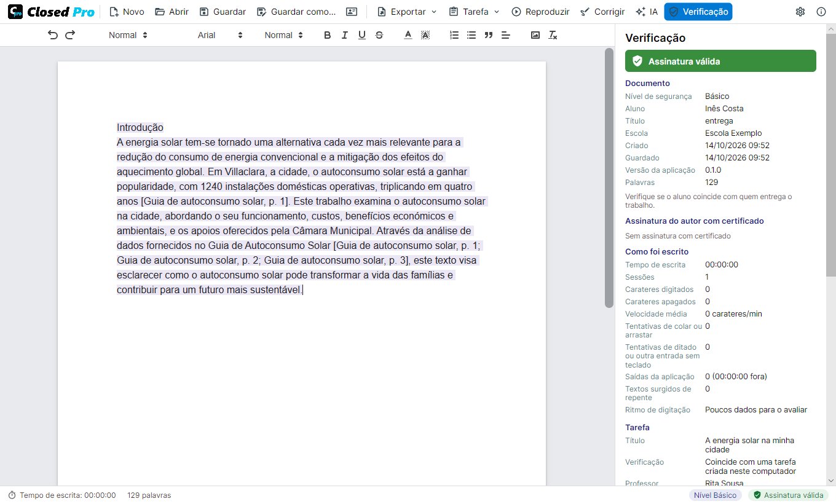Choose Guardar como… in the toolbar
The width and height of the screenshot is (836, 504).
click(296, 12)
